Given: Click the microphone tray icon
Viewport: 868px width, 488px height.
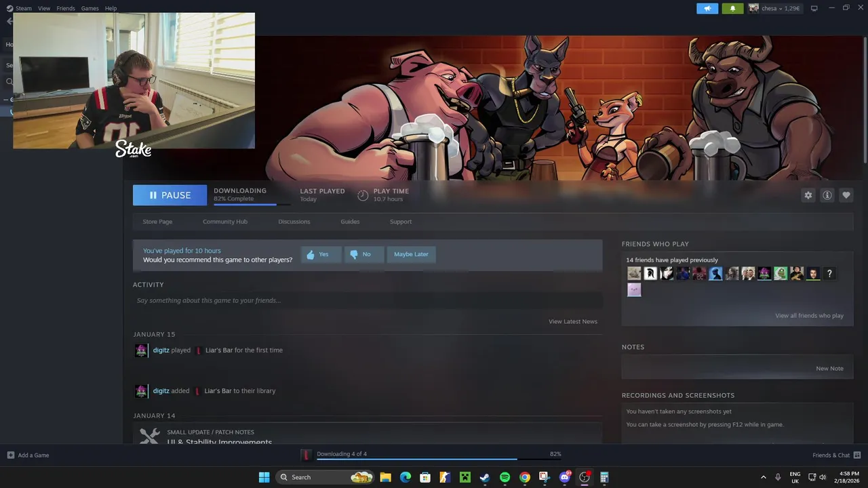Looking at the screenshot, I should pos(778,477).
